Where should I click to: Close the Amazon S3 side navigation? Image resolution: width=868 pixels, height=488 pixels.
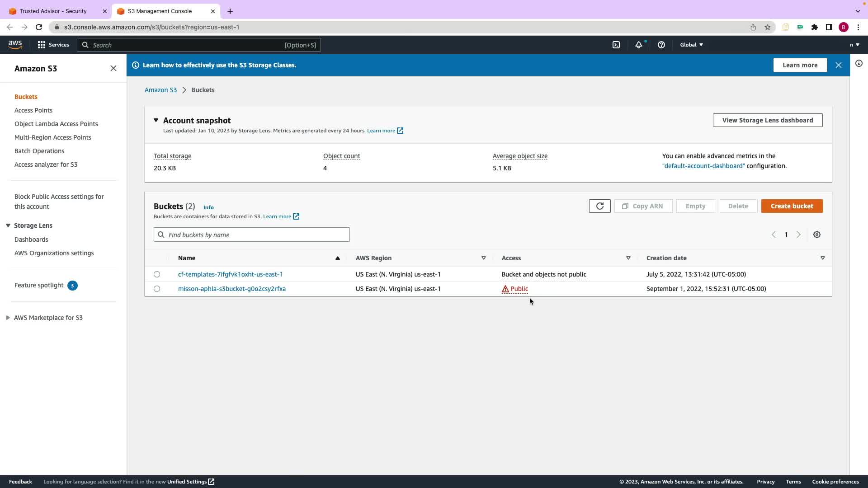(x=113, y=68)
